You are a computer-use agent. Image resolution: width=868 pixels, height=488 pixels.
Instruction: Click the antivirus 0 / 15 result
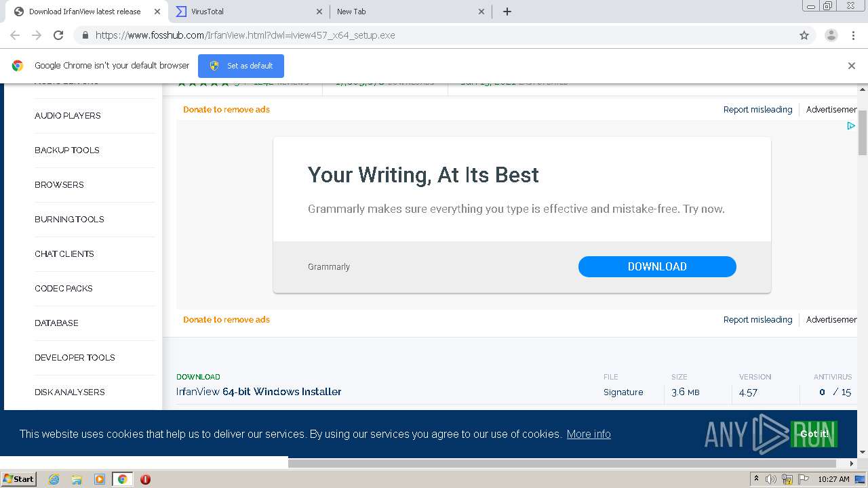835,392
